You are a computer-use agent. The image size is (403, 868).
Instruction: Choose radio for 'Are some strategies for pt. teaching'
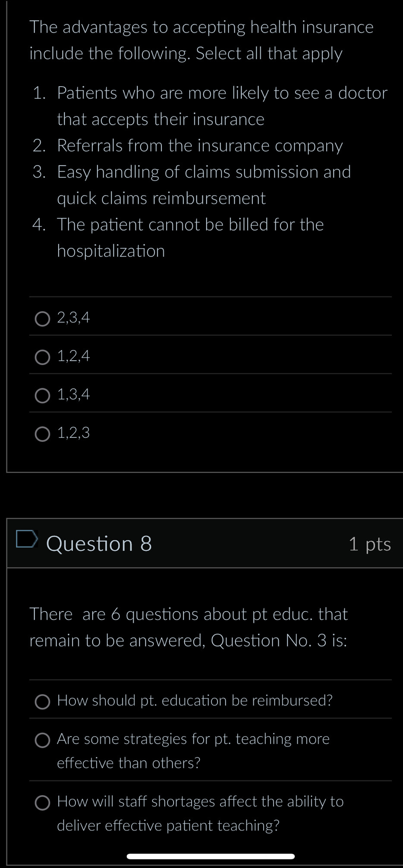42,740
